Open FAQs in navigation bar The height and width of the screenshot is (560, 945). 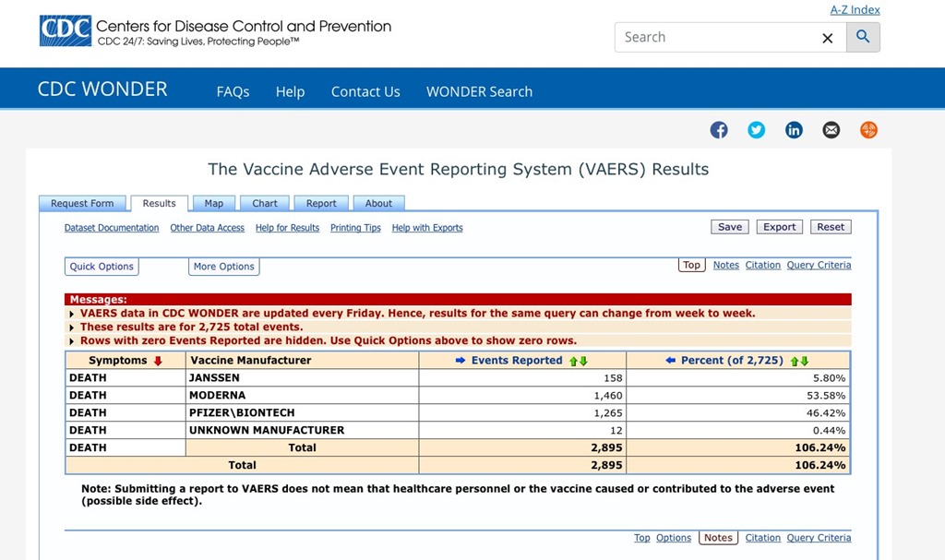(x=233, y=91)
